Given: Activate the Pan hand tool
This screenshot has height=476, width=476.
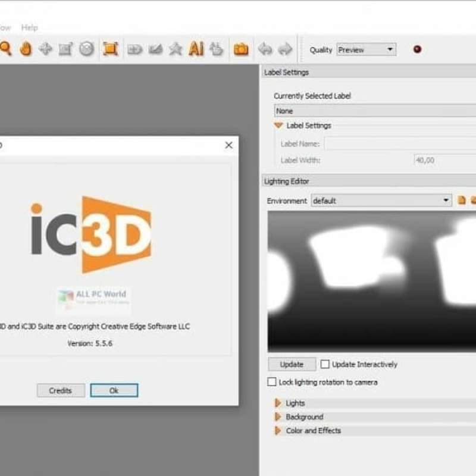Looking at the screenshot, I should coord(26,49).
